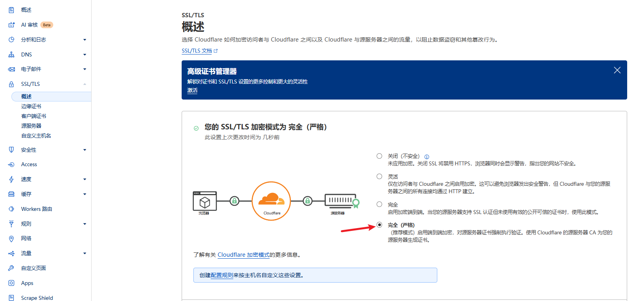Open the 概述 submenu item under SSL/TLS
The width and height of the screenshot is (644, 301).
tap(51, 96)
